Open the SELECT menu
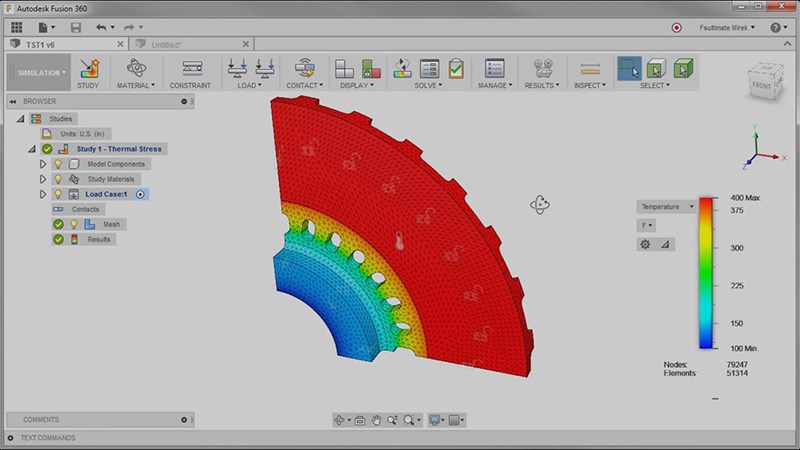This screenshot has width=800, height=450. tap(655, 86)
